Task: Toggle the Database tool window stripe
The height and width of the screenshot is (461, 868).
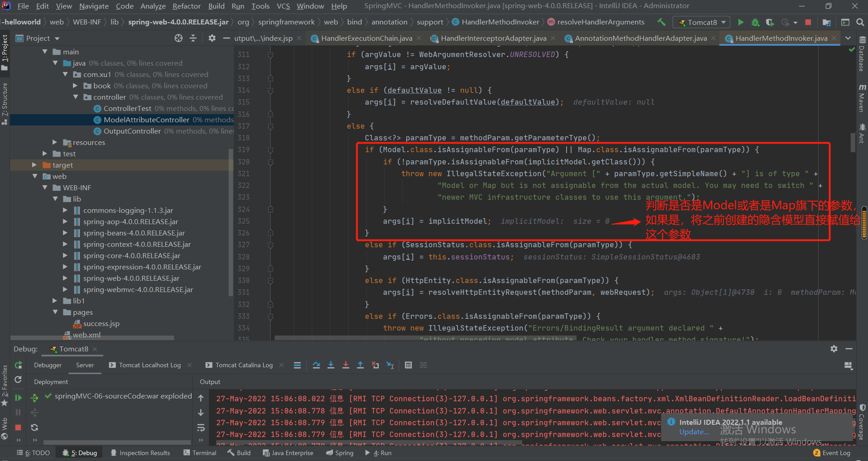Action: pyautogui.click(x=862, y=54)
